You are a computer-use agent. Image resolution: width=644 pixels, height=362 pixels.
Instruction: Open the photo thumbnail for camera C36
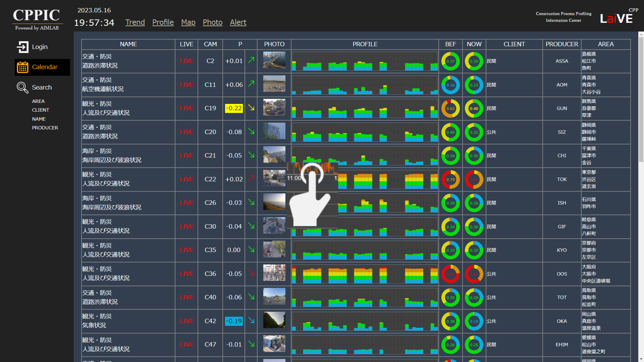274,274
